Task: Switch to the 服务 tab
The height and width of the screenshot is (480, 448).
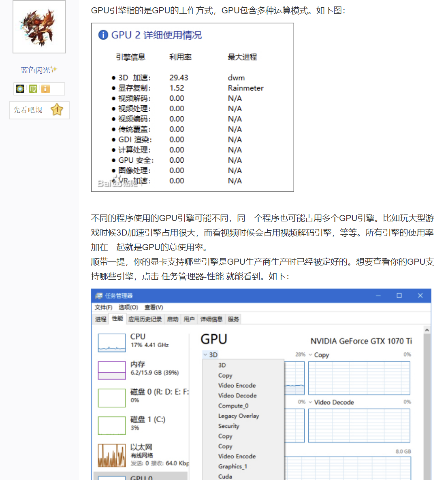Action: (x=233, y=319)
